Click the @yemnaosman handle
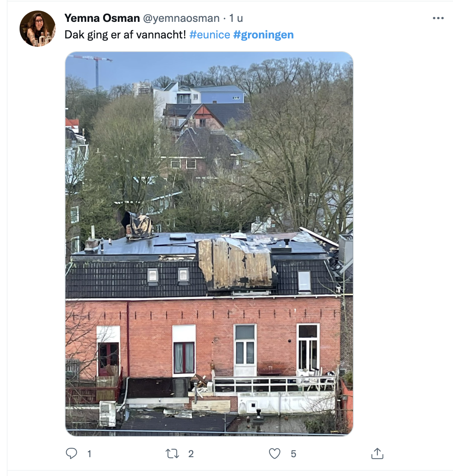This screenshot has width=453, height=476. (x=181, y=18)
